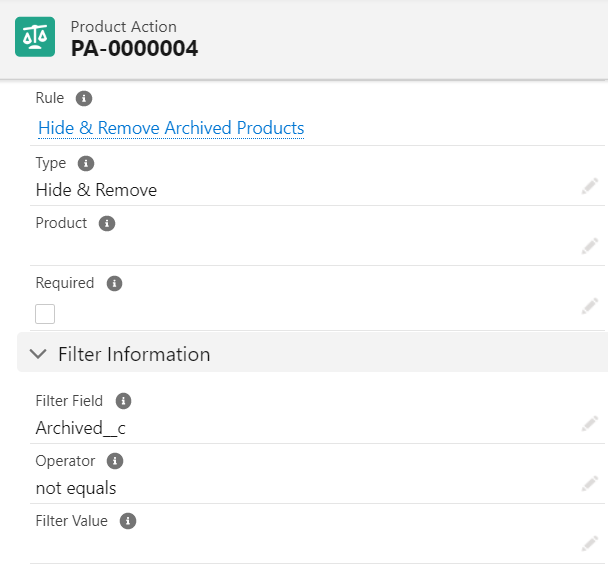Show help info for the Filter Field
The height and width of the screenshot is (567, 608).
pyautogui.click(x=124, y=401)
